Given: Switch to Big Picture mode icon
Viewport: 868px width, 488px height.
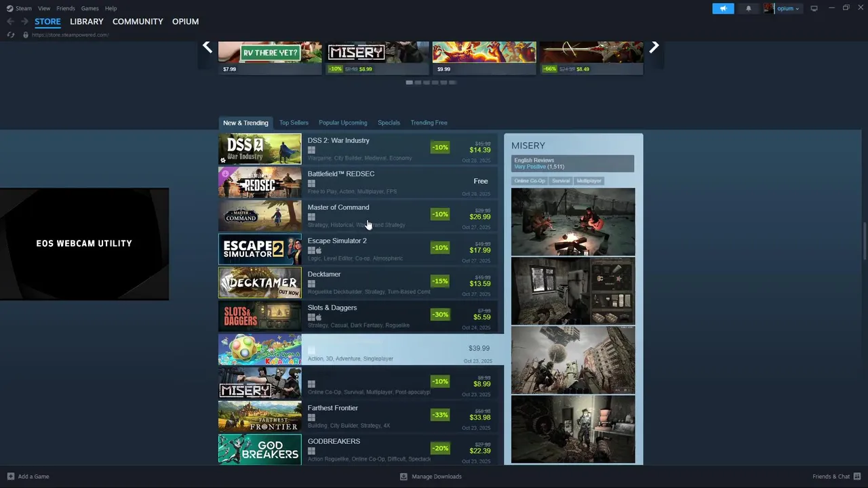Looking at the screenshot, I should [814, 8].
